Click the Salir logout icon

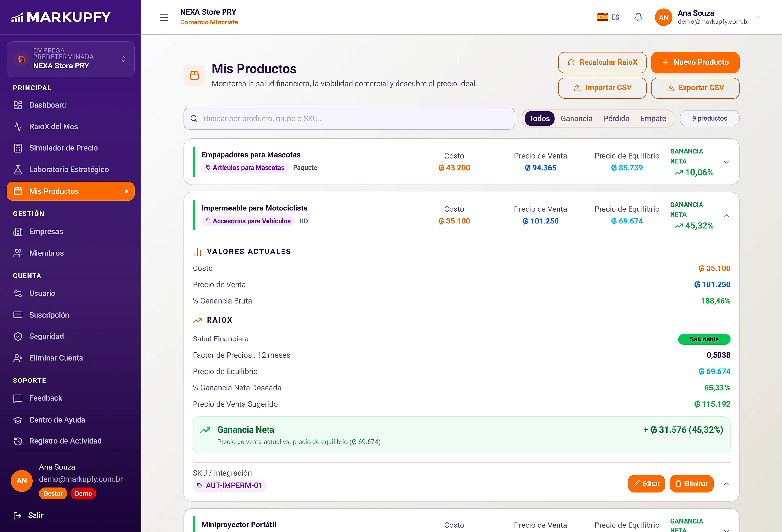pos(17,515)
